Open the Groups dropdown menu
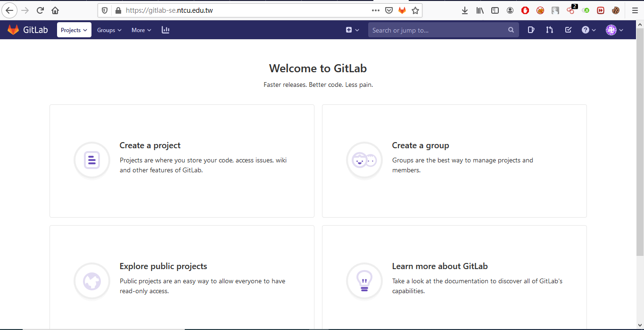Viewport: 644px width, 330px height. tap(109, 30)
